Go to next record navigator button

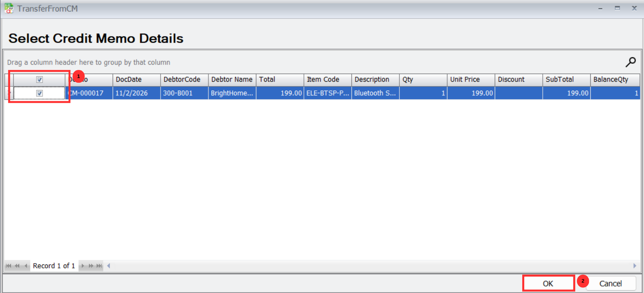point(83,266)
